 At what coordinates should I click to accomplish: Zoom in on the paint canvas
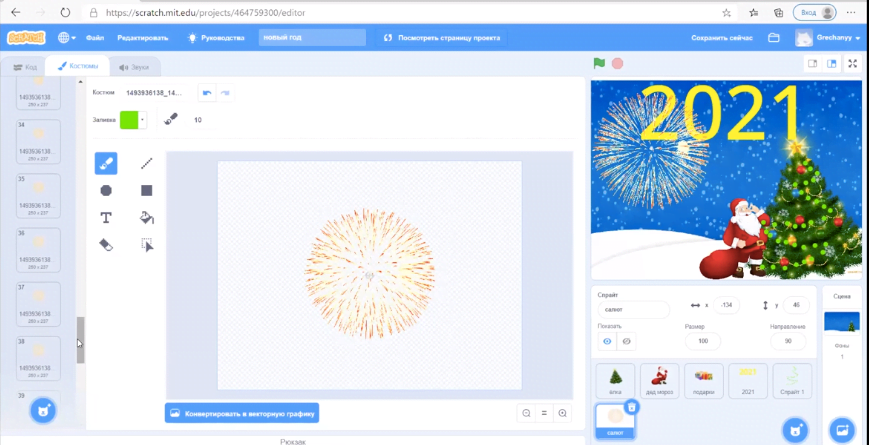(x=562, y=413)
